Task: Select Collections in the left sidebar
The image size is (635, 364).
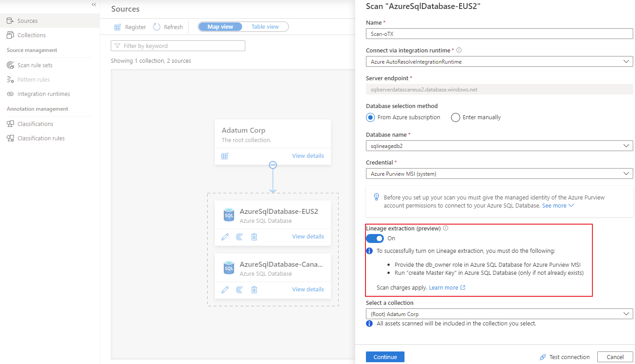Action: (31, 35)
